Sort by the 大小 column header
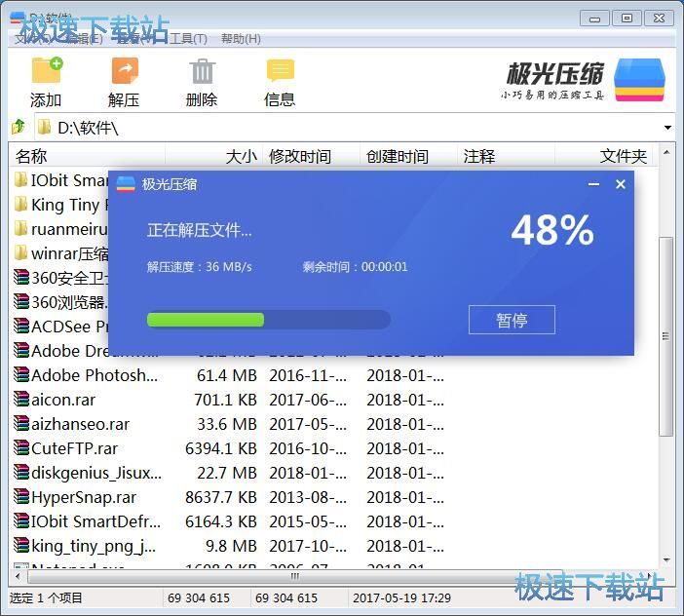The height and width of the screenshot is (616, 684). coord(213,156)
